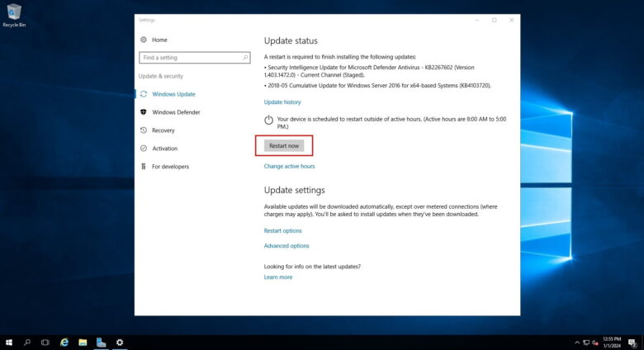The height and width of the screenshot is (350, 644).
Task: Select the Settings gear on taskbar
Action: pos(120,343)
